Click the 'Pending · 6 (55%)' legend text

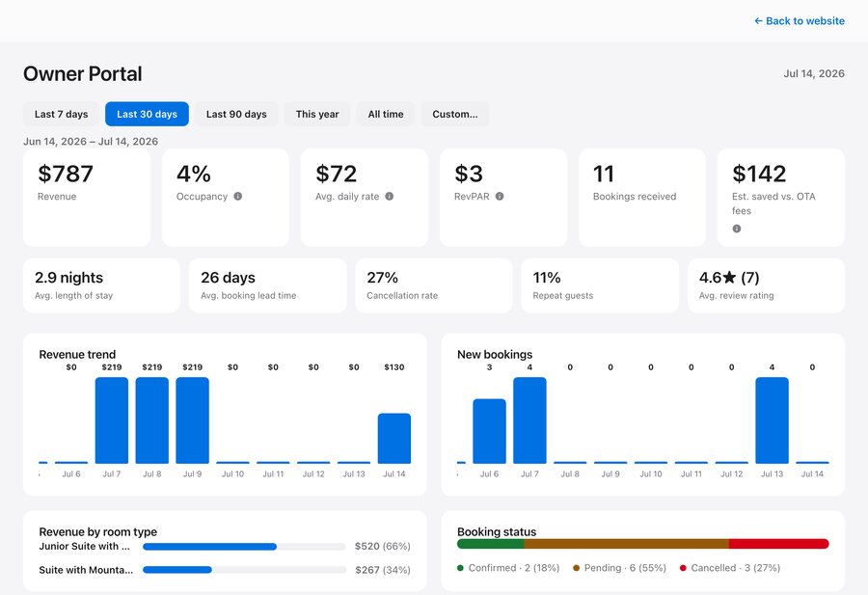click(625, 568)
